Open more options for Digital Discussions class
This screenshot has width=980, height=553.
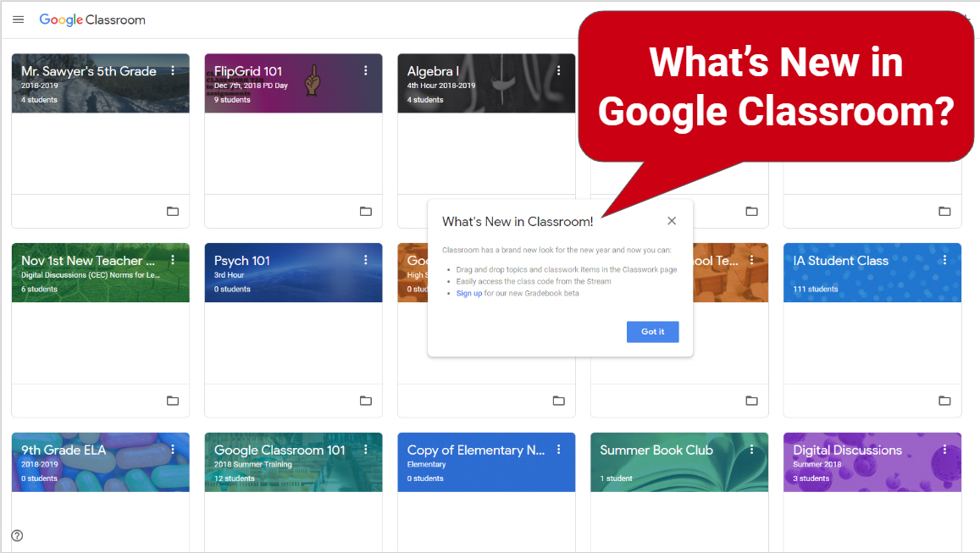944,450
